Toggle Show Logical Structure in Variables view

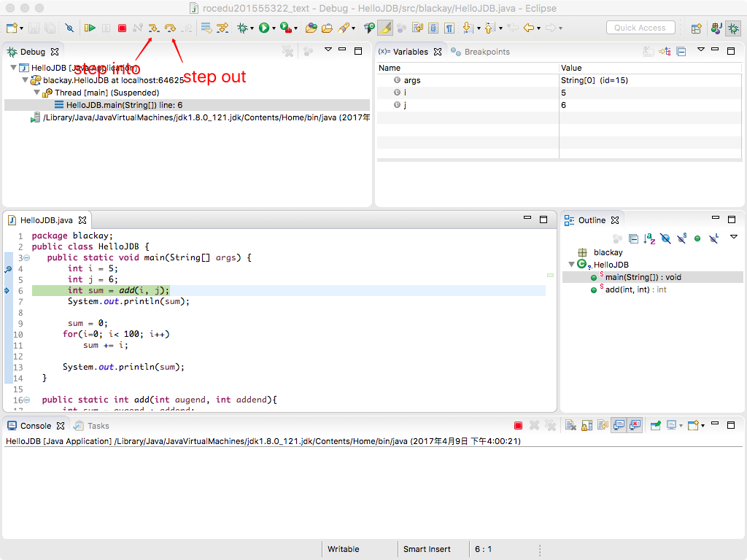coord(665,52)
